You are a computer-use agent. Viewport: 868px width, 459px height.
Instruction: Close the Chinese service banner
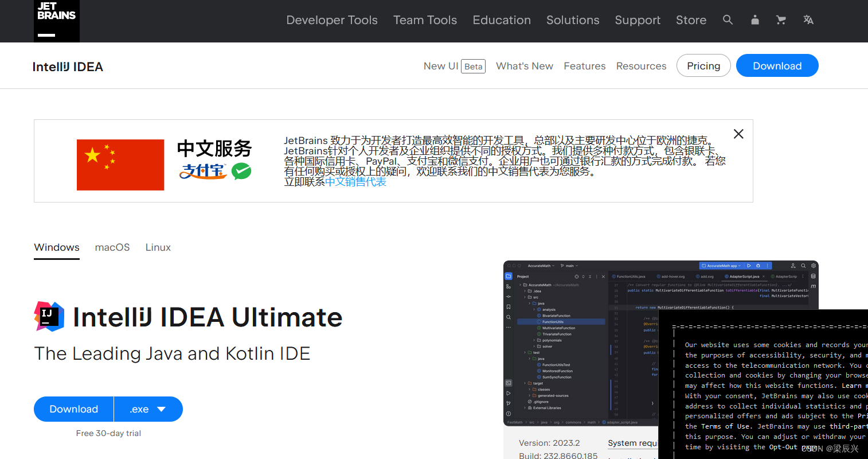click(x=738, y=134)
